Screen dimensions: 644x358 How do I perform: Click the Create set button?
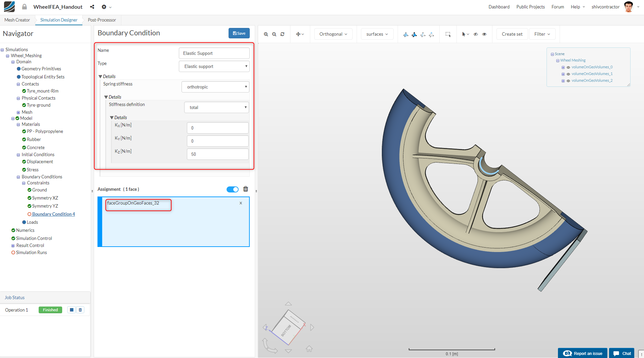pos(512,34)
